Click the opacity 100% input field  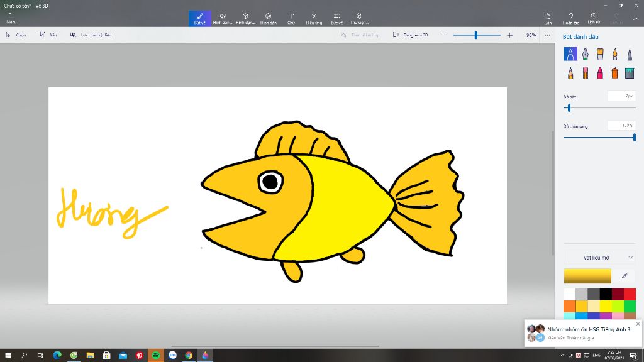click(x=621, y=126)
